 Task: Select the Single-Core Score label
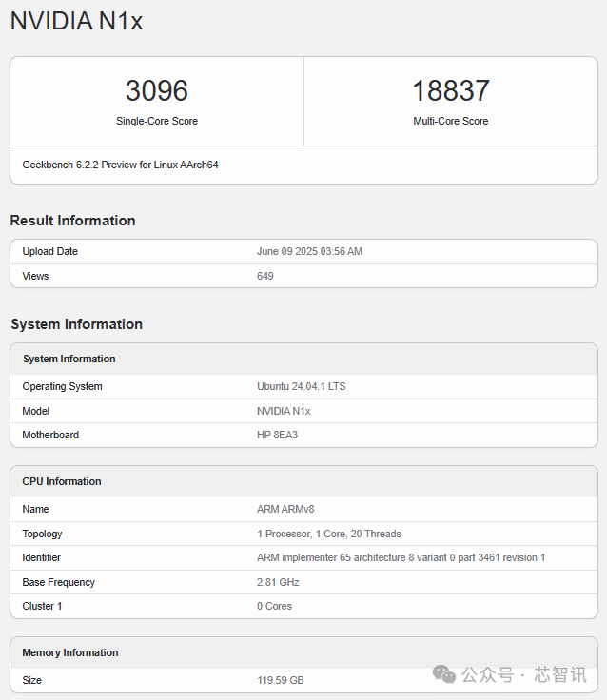pyautogui.click(x=157, y=122)
